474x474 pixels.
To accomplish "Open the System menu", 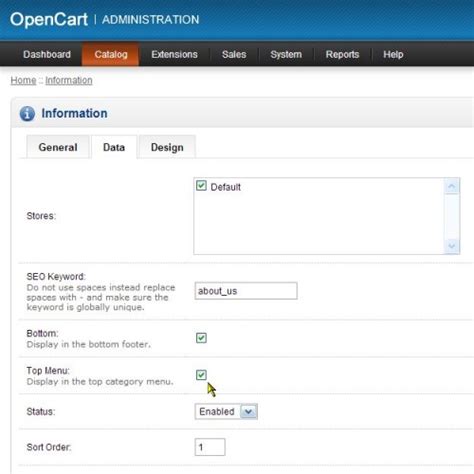I will [x=286, y=54].
